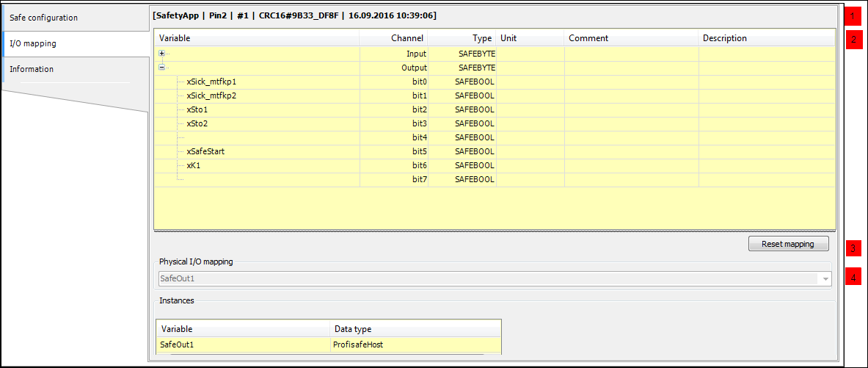Open the Physical I/O mapping dropdown

[x=825, y=279]
